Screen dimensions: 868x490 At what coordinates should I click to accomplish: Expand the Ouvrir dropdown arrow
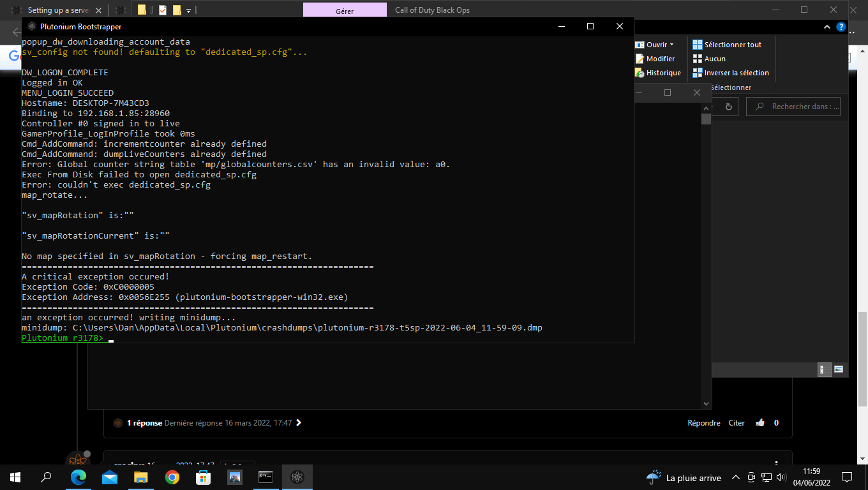click(672, 45)
